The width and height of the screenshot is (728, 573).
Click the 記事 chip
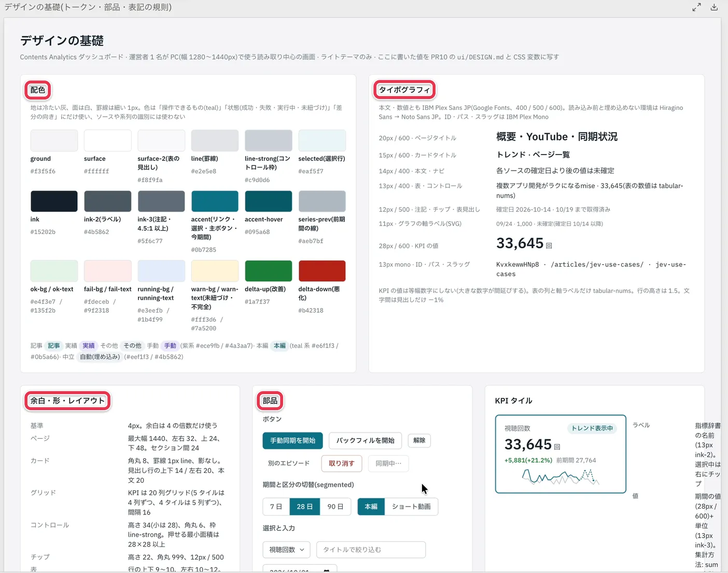pos(54,346)
